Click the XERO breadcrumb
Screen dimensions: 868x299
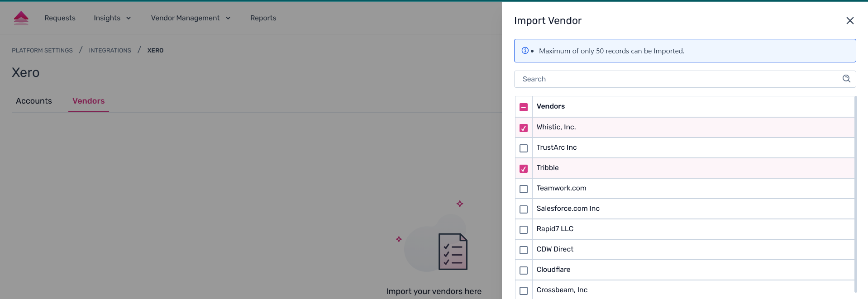155,51
